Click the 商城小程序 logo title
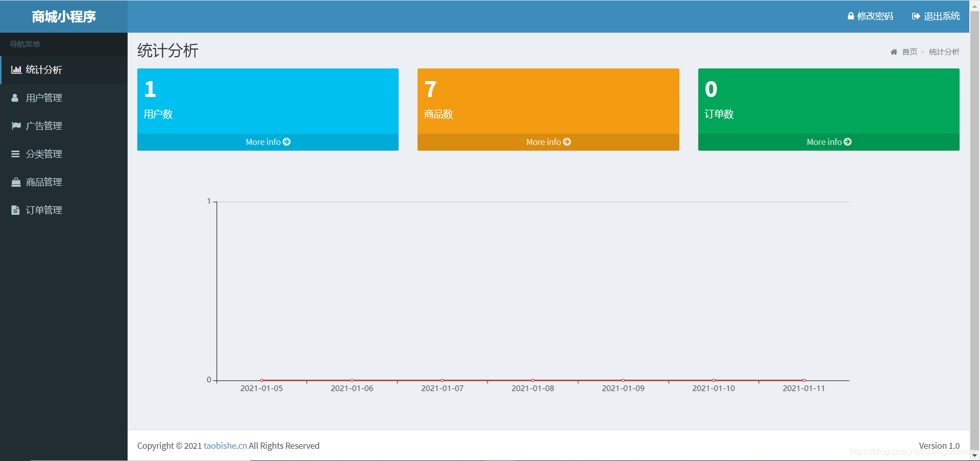Screen dimensions: 980x461 tap(64, 16)
